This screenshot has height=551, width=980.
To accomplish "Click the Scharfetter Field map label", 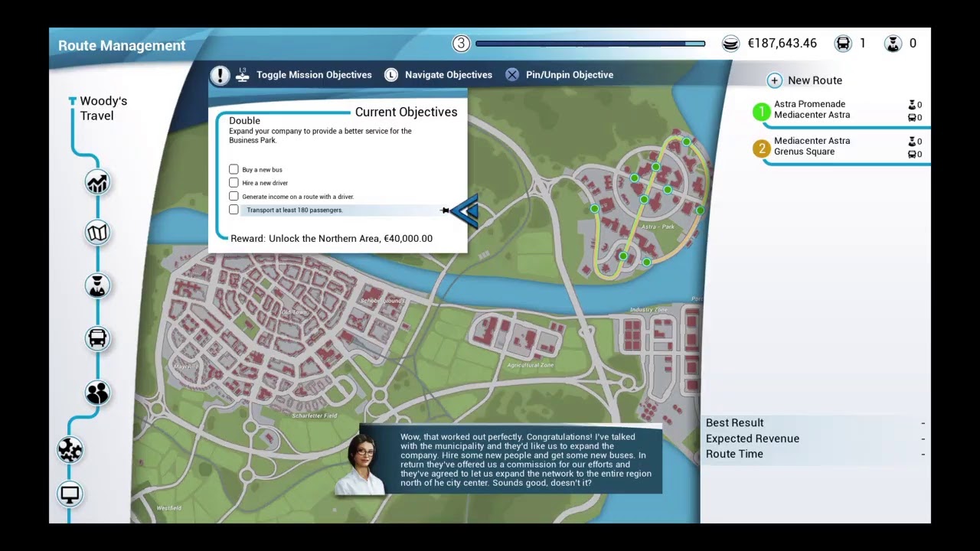I will [x=315, y=416].
